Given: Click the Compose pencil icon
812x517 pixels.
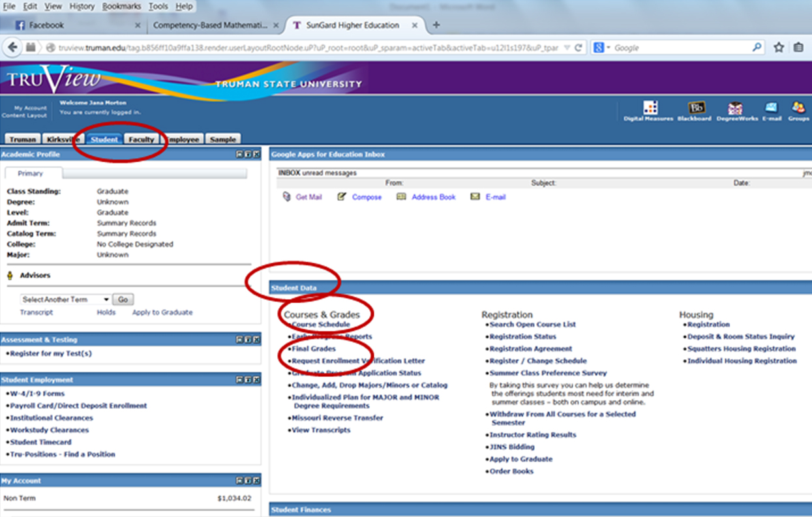Looking at the screenshot, I should tap(342, 197).
